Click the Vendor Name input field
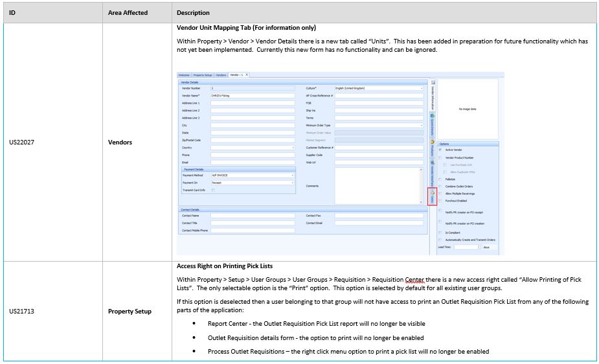 (253, 95)
